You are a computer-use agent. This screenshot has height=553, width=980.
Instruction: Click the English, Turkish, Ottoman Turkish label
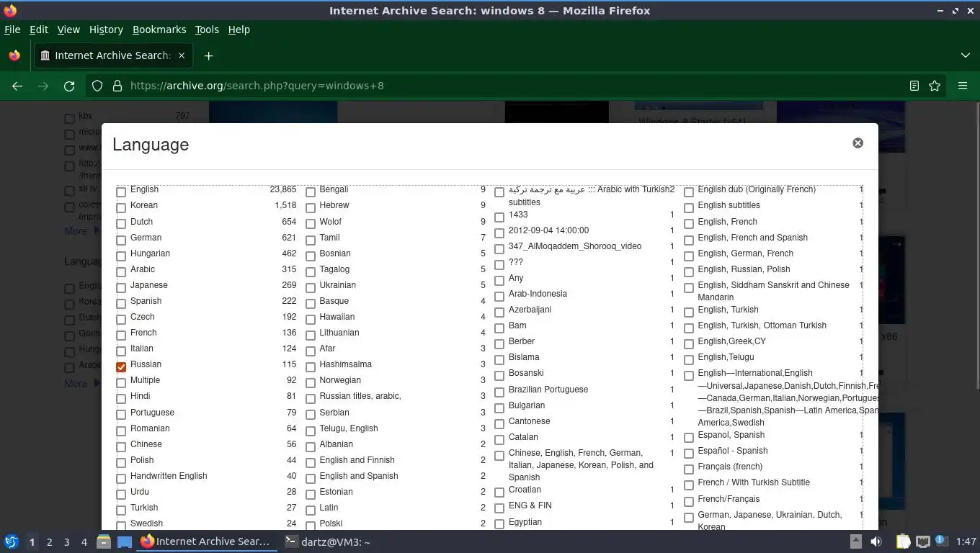[x=762, y=325]
